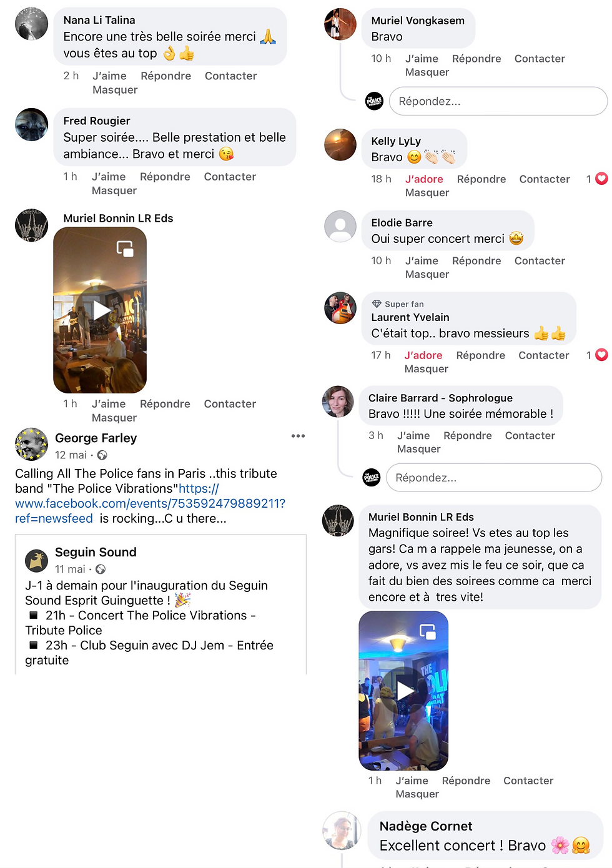The image size is (612, 868).
Task: Click the heart reaction on Kelly LyLy's comment
Action: tap(601, 179)
